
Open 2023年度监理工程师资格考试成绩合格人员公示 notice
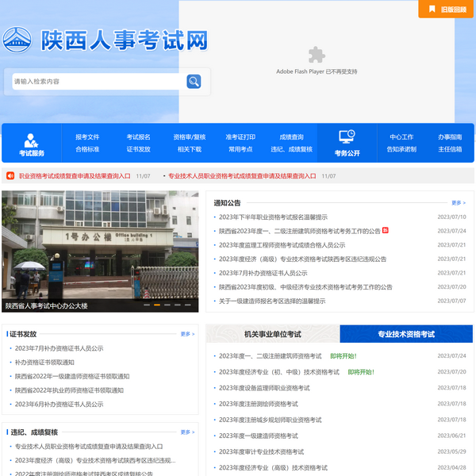(x=282, y=245)
